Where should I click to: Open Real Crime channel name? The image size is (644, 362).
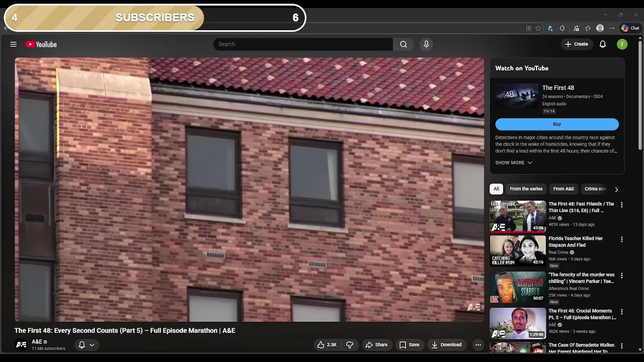(x=558, y=252)
